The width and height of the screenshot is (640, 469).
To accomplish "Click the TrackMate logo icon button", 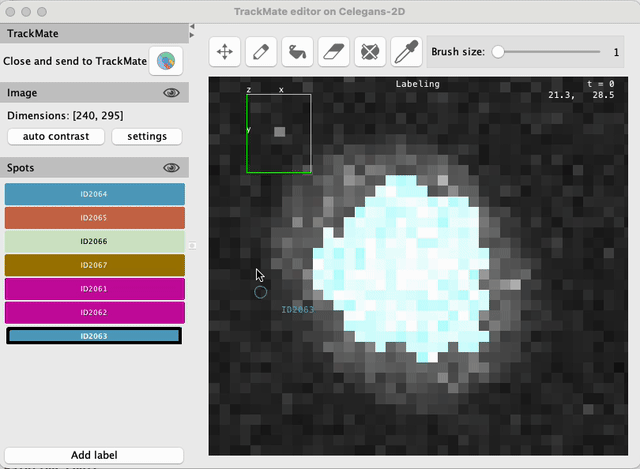I will pyautogui.click(x=166, y=61).
